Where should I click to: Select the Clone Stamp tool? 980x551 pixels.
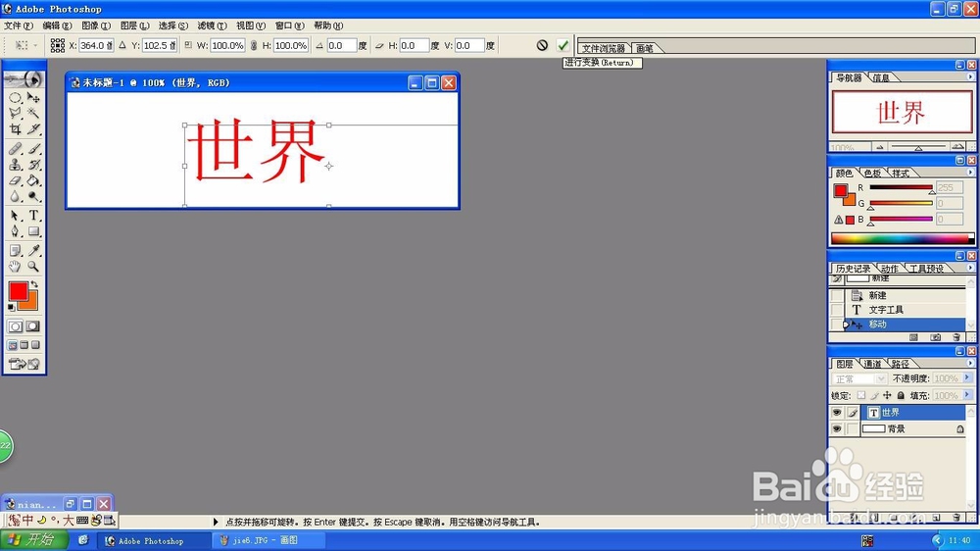tap(15, 165)
